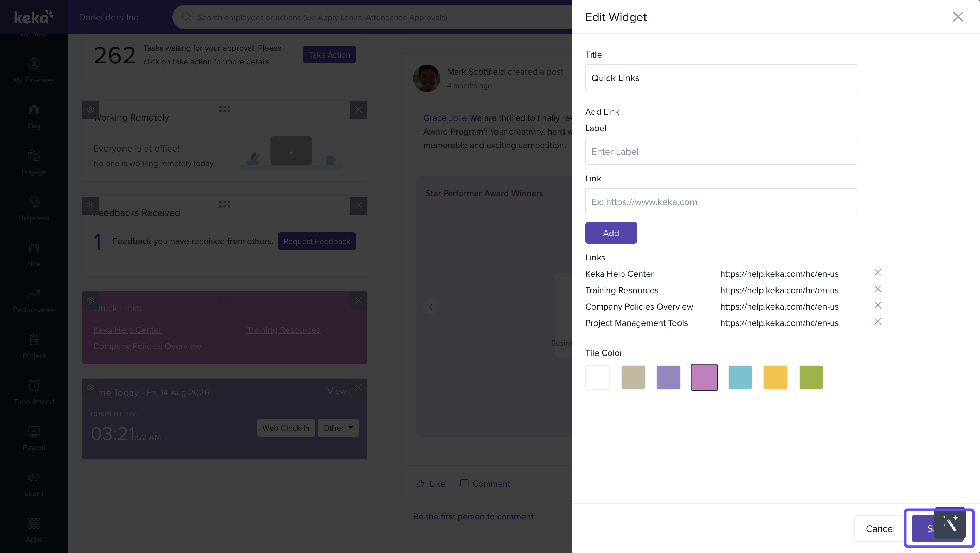
Task: Open the Other clock-in dropdown
Action: point(338,428)
